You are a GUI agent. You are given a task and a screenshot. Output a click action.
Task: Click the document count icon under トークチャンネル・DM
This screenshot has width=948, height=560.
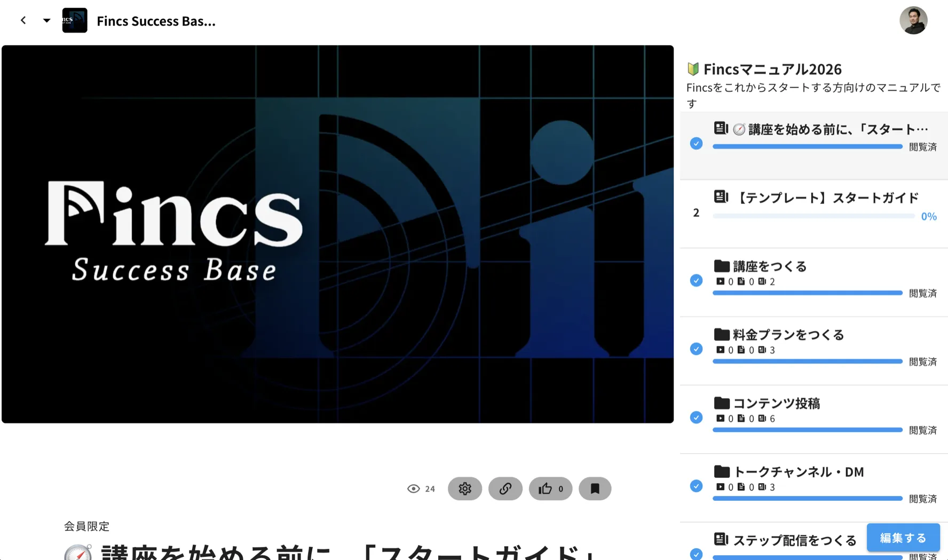pyautogui.click(x=741, y=487)
